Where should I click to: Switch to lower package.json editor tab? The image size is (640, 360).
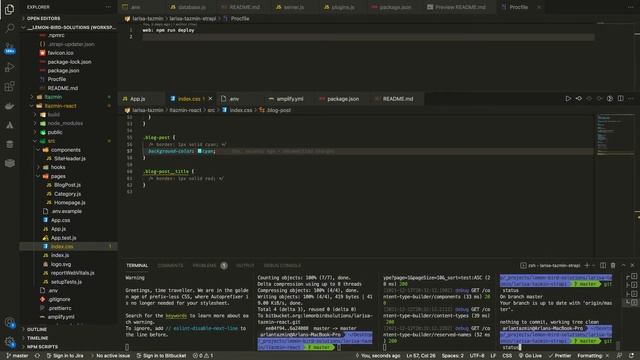343,99
